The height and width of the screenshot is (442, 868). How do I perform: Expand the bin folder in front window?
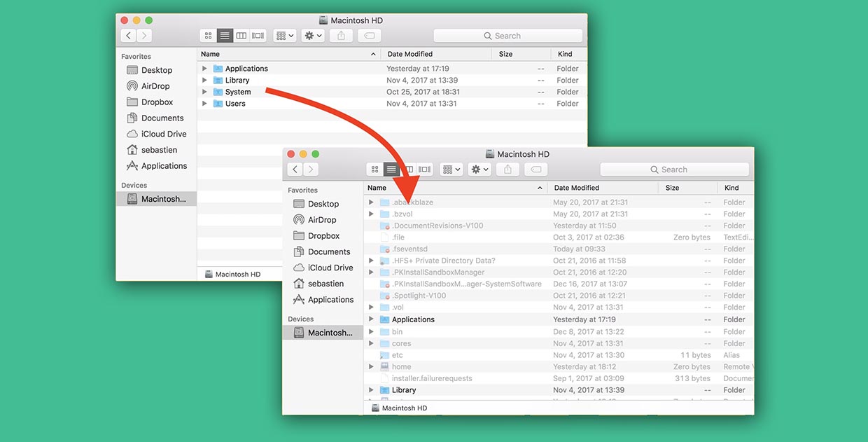click(372, 332)
